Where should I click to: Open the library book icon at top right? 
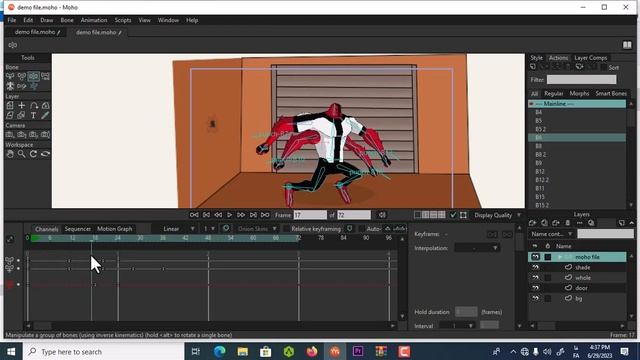tap(627, 45)
